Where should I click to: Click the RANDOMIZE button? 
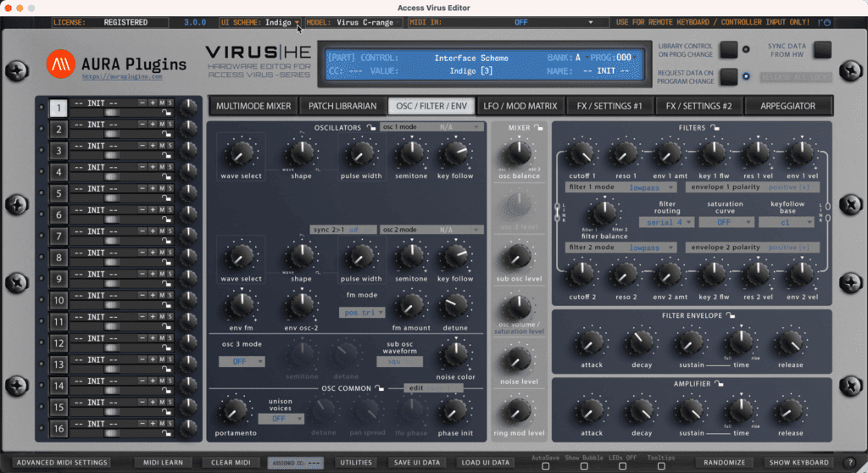(x=724, y=463)
